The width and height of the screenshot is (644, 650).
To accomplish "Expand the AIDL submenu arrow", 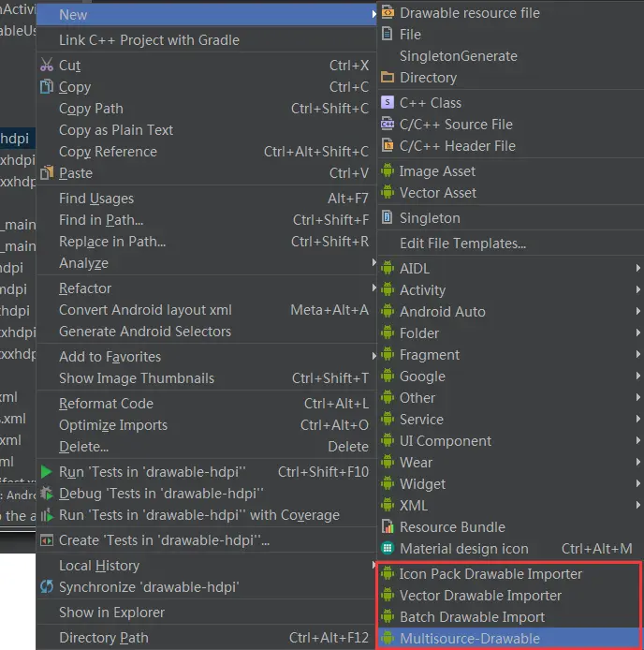I will 638,268.
